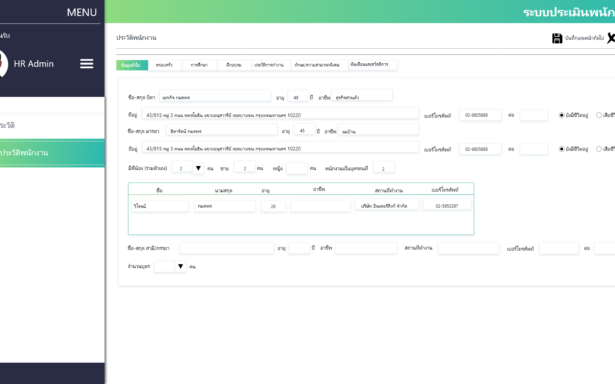Select mother's 'deceased' radio option
Viewport: 615px width, 384px height.
point(599,149)
